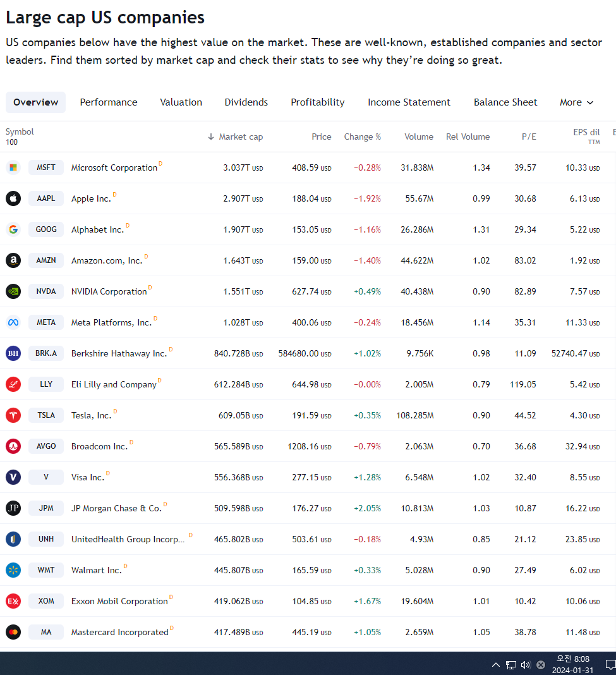Click the Walmart logo icon
The width and height of the screenshot is (616, 675).
(13, 570)
